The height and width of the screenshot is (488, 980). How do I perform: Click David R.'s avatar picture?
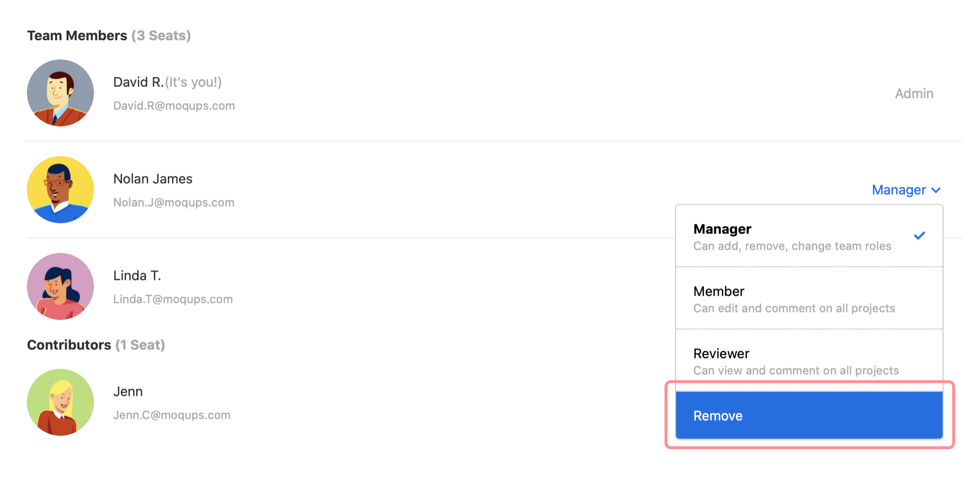pyautogui.click(x=60, y=93)
